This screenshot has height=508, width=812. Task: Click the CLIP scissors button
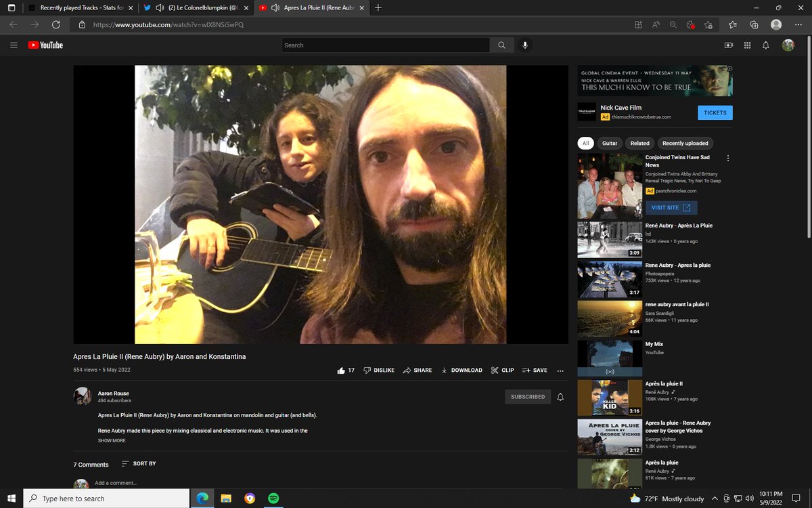click(x=502, y=371)
